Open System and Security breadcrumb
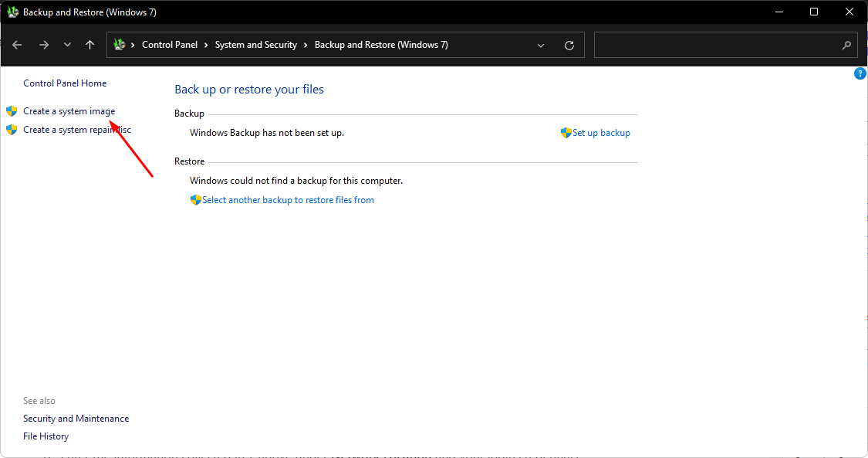The image size is (868, 458). point(255,45)
